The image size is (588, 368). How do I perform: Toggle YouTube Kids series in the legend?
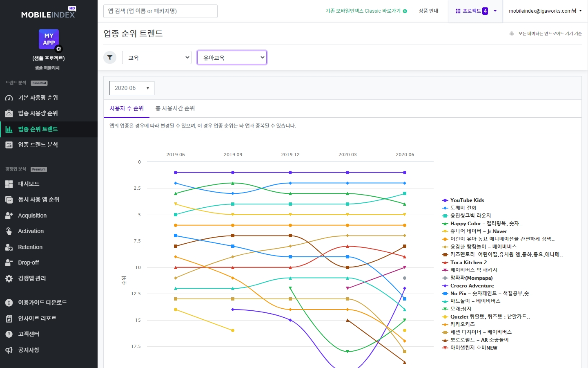tap(463, 200)
